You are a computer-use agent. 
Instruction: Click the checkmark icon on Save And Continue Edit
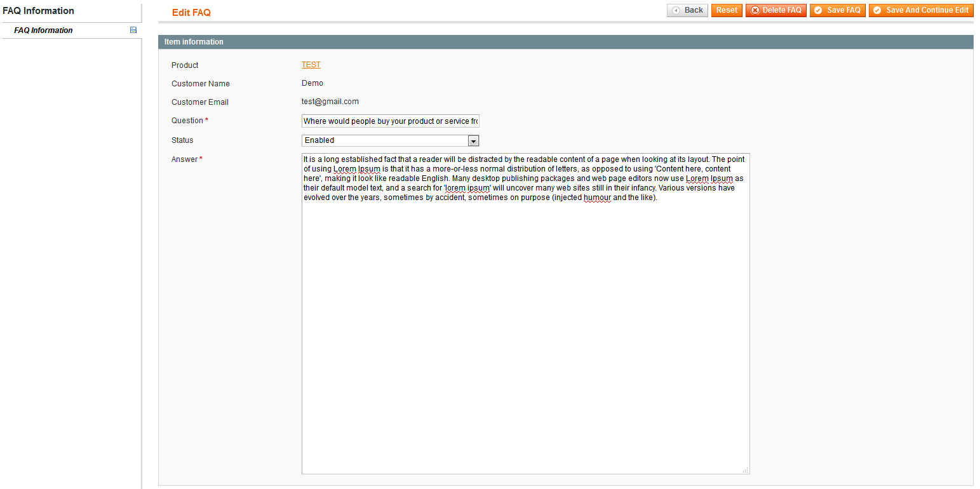tap(877, 10)
